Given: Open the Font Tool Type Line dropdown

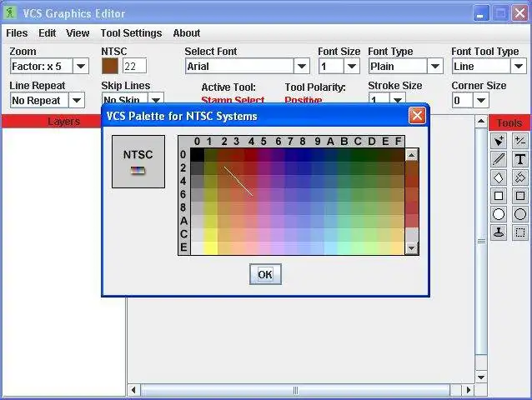Looking at the screenshot, I should click(519, 66).
